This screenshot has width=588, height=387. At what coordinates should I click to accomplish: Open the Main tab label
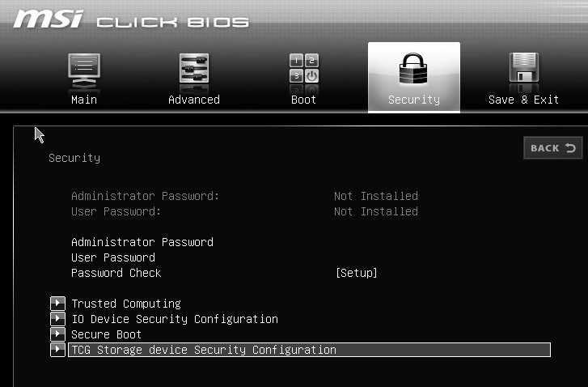pos(84,100)
